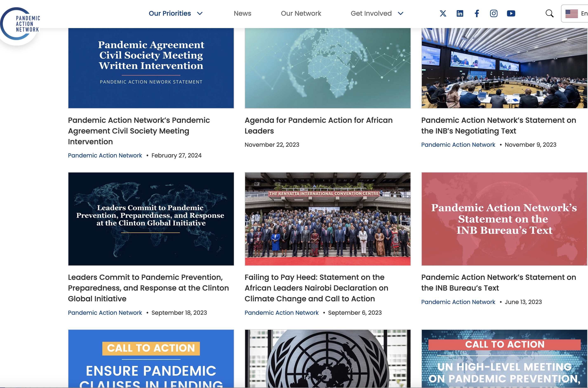The image size is (588, 388).
Task: Open Agenda for Pandemic Action for African Leaders
Action: [x=319, y=125]
